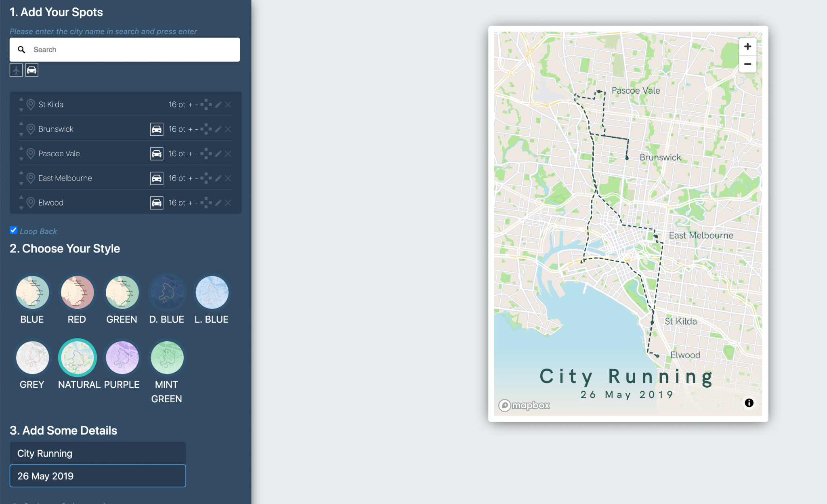Toggle car mode for Elwood row
This screenshot has width=827, height=504.
tap(157, 203)
